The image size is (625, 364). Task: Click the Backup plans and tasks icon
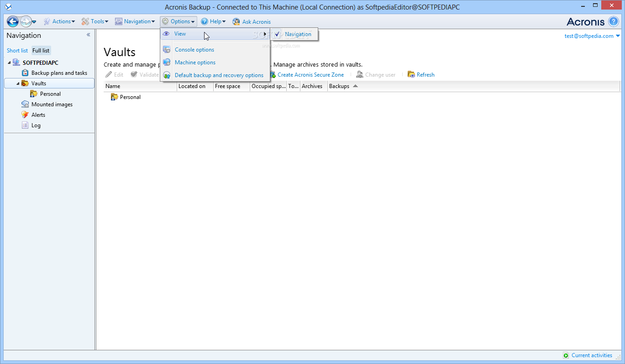tap(26, 73)
